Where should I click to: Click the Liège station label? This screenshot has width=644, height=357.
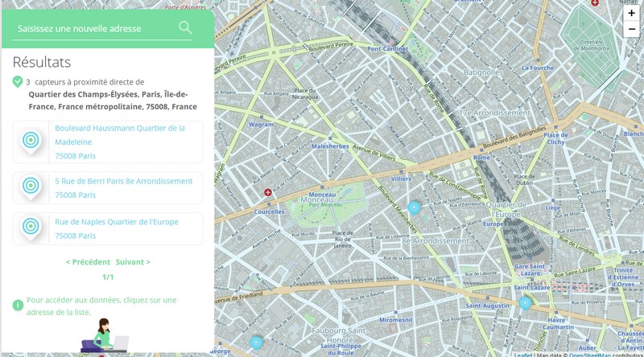point(552,207)
